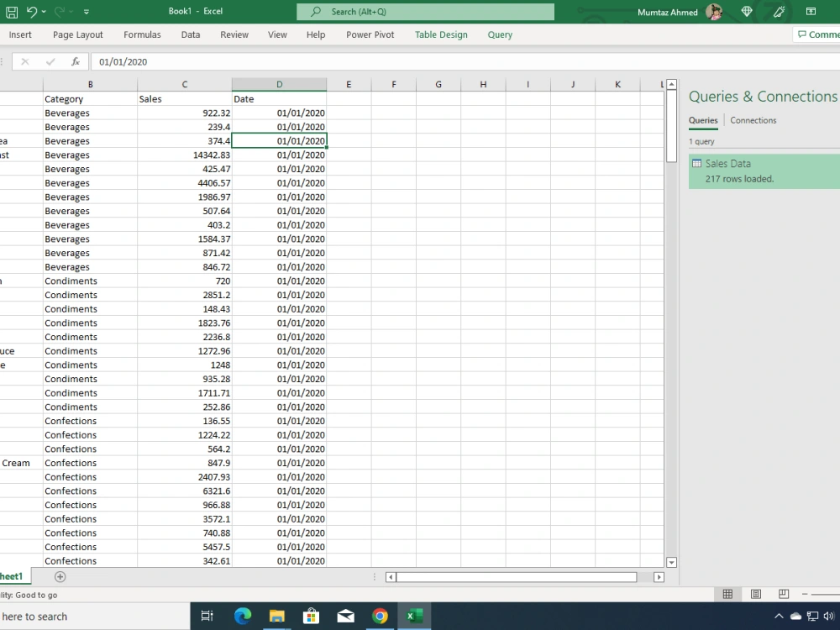Click the ribbon display options icon

coord(811,12)
